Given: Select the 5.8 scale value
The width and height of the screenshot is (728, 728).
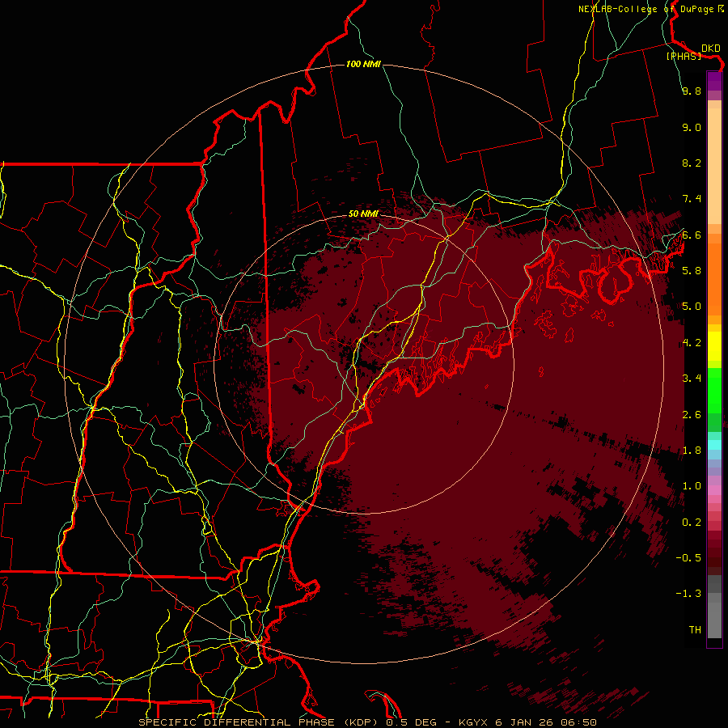Looking at the screenshot, I should tap(692, 270).
